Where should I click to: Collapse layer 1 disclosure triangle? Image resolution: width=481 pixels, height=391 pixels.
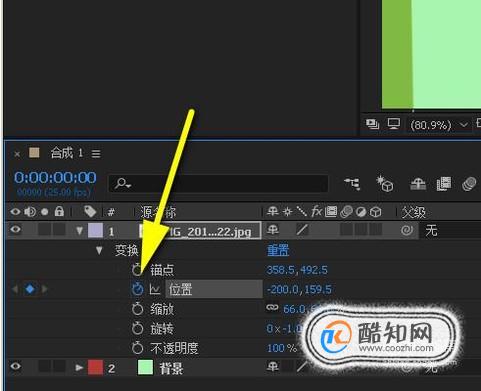coord(79,231)
